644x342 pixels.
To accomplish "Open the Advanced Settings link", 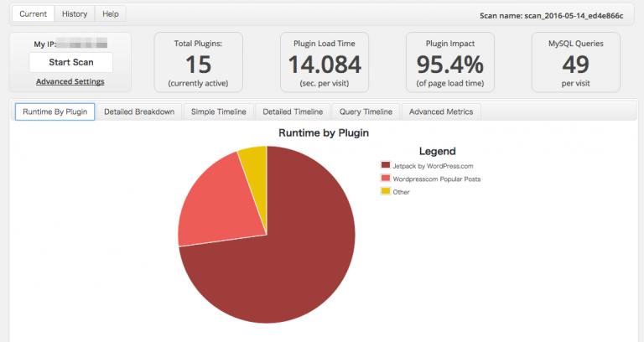I will (70, 81).
